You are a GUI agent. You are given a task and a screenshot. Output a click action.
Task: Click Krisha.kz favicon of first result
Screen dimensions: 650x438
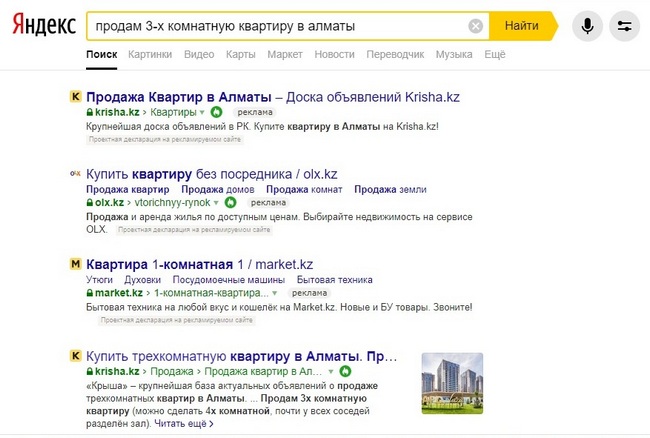(74, 98)
